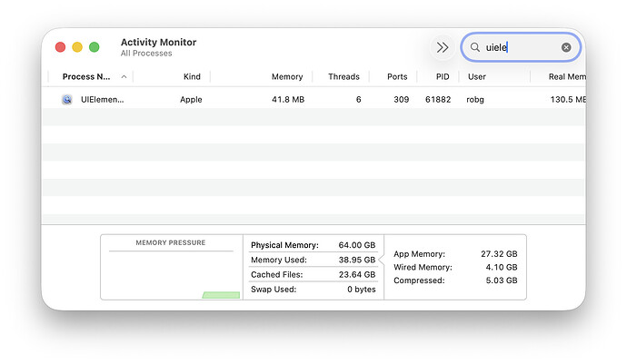Click the Physical Memory 64.00 GB value
This screenshot has width=627, height=364.
[x=357, y=245]
